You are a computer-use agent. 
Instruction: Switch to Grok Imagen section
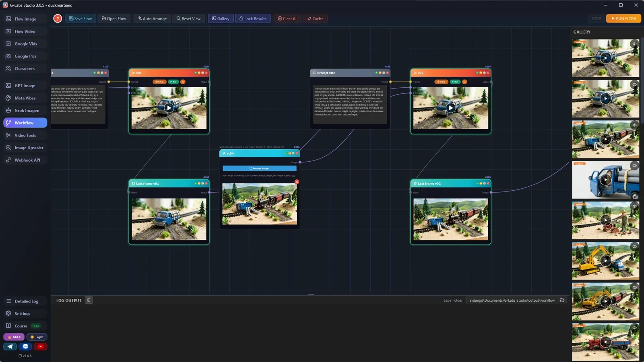[x=25, y=110]
